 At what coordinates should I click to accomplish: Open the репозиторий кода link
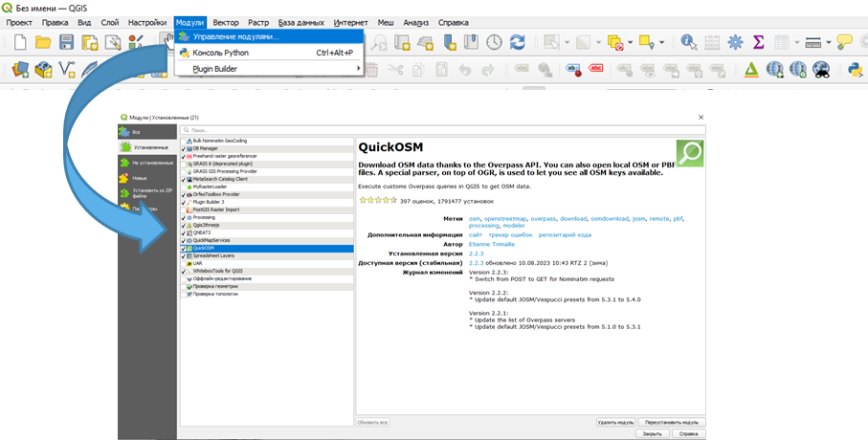pyautogui.click(x=565, y=234)
